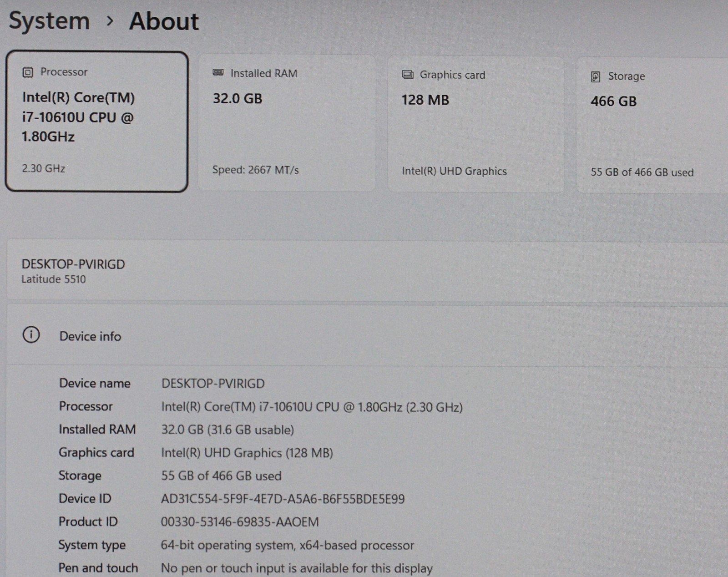The image size is (728, 577).
Task: Click the Storage row value in Device info
Action: 221,476
